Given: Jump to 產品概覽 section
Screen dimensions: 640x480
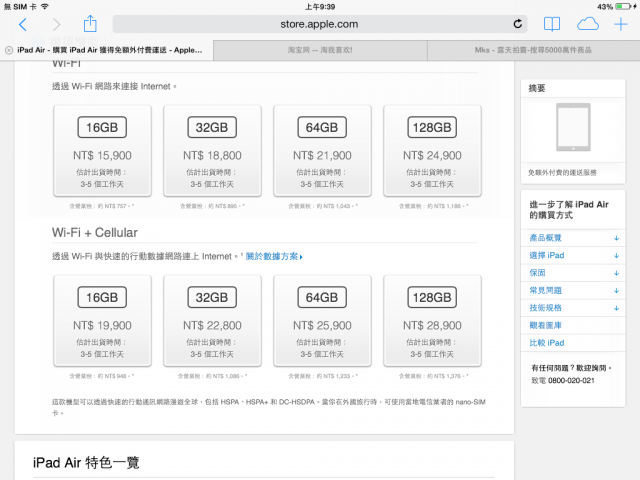Looking at the screenshot, I should (545, 238).
